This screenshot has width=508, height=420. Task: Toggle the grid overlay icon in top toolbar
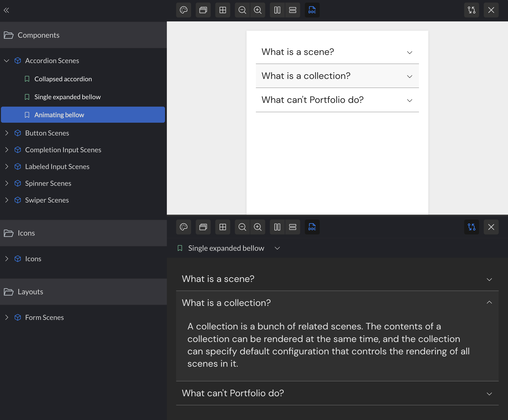(223, 10)
